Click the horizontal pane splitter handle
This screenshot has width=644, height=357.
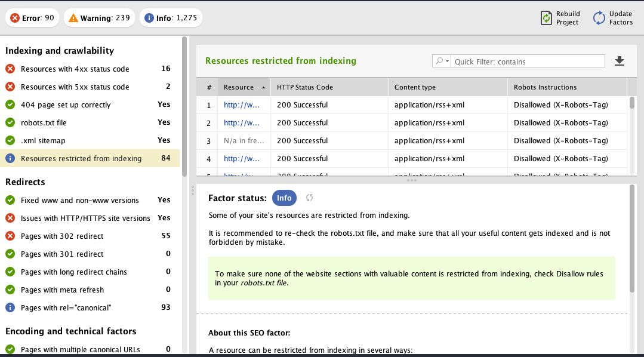411,180
